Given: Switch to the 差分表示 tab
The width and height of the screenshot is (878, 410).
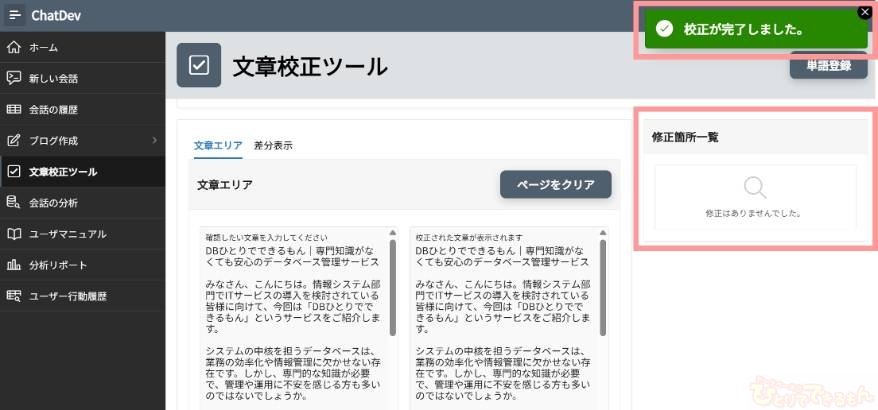Looking at the screenshot, I should click(273, 145).
